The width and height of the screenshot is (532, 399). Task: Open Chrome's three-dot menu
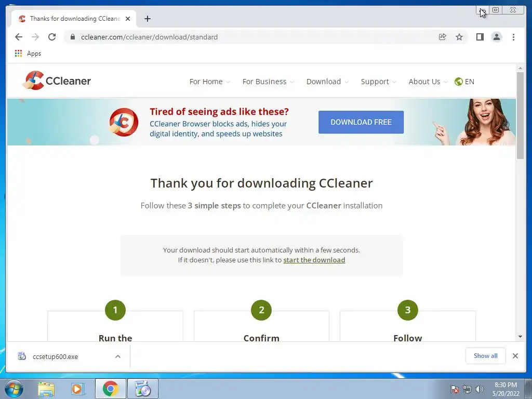[513, 37]
